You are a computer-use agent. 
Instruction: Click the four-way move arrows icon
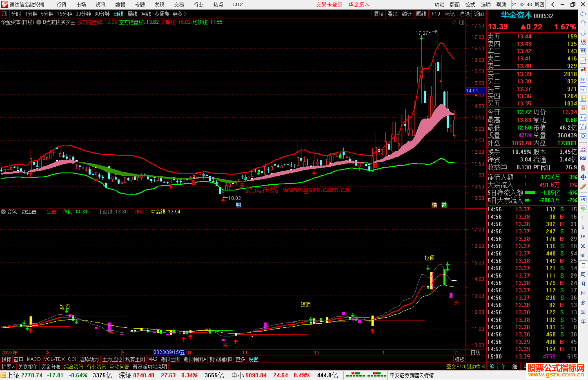583,177
